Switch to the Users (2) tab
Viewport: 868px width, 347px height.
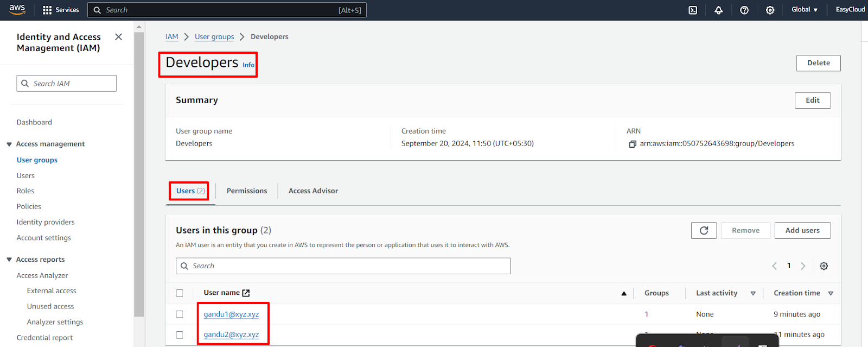[190, 191]
